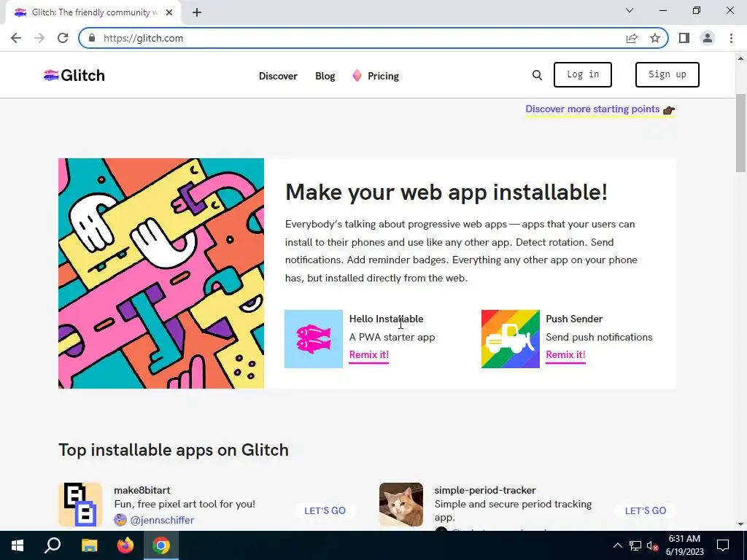Image resolution: width=747 pixels, height=560 pixels.
Task: Click the Push Sender title
Action: point(574,319)
